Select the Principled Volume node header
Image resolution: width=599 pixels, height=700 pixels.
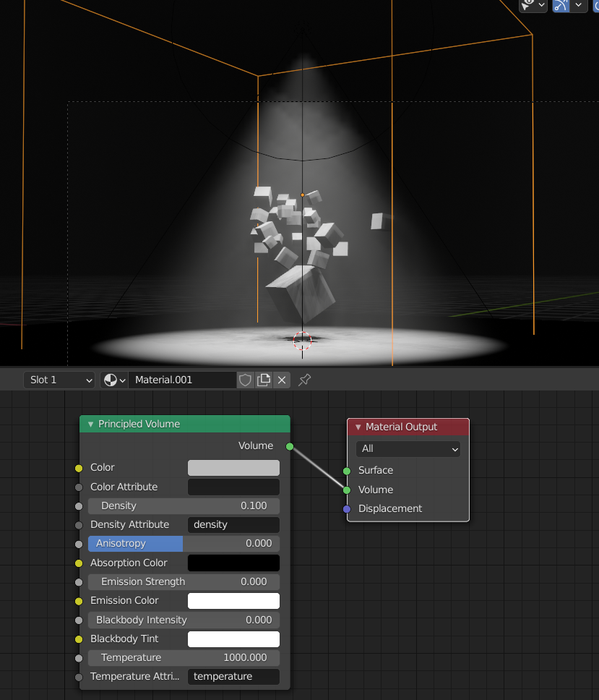coord(185,424)
